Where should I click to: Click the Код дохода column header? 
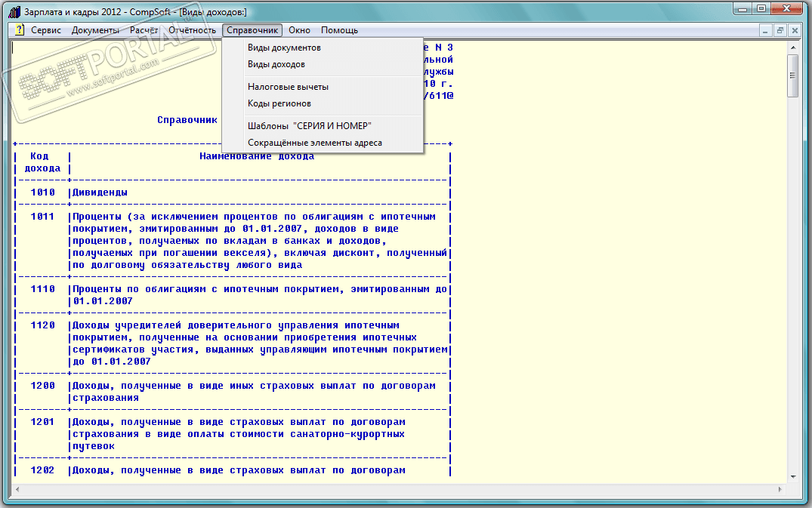coord(42,162)
